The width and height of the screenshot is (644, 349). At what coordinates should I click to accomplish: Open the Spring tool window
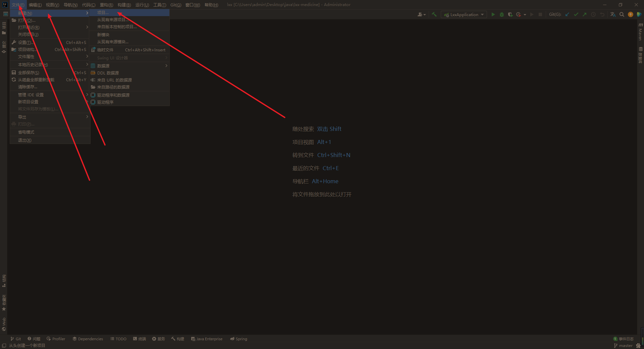pyautogui.click(x=238, y=339)
